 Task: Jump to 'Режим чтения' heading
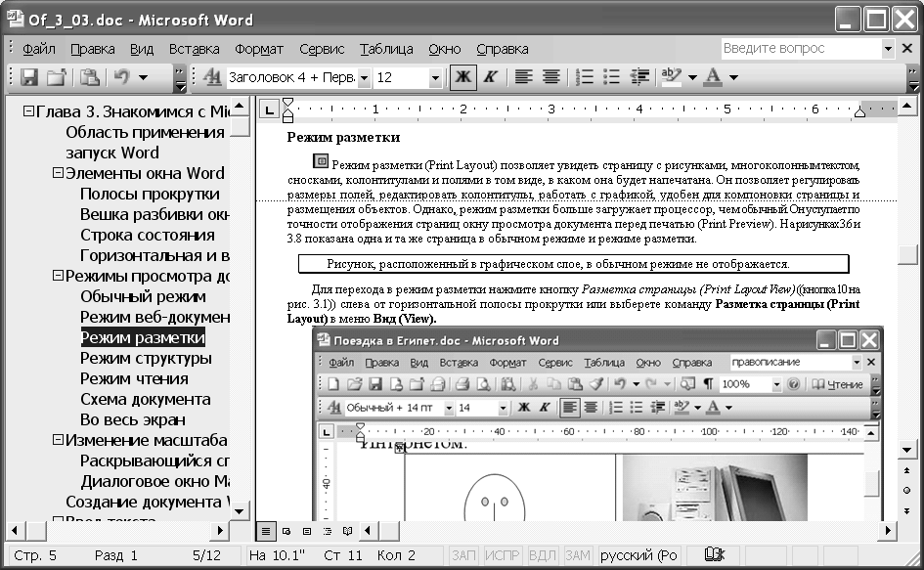[134, 378]
